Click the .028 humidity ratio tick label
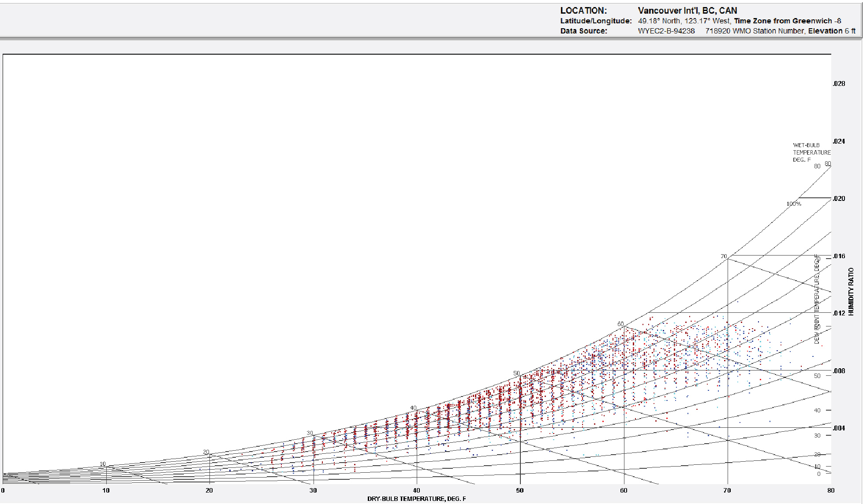This screenshot has height=504, width=863. pyautogui.click(x=839, y=84)
